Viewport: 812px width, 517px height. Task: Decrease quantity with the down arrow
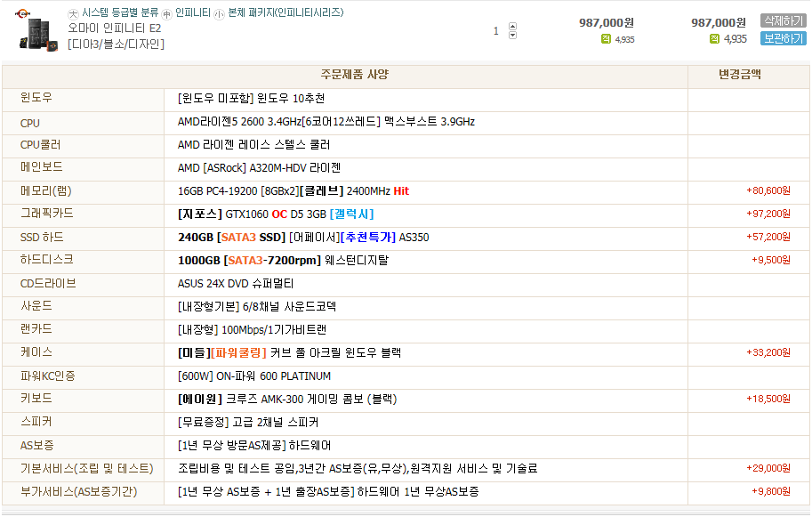pyautogui.click(x=512, y=36)
